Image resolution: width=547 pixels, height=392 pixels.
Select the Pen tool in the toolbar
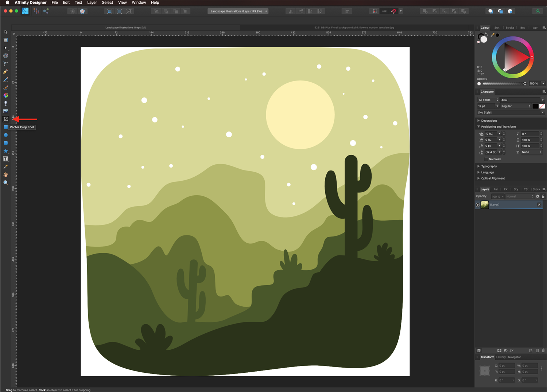coord(5,72)
